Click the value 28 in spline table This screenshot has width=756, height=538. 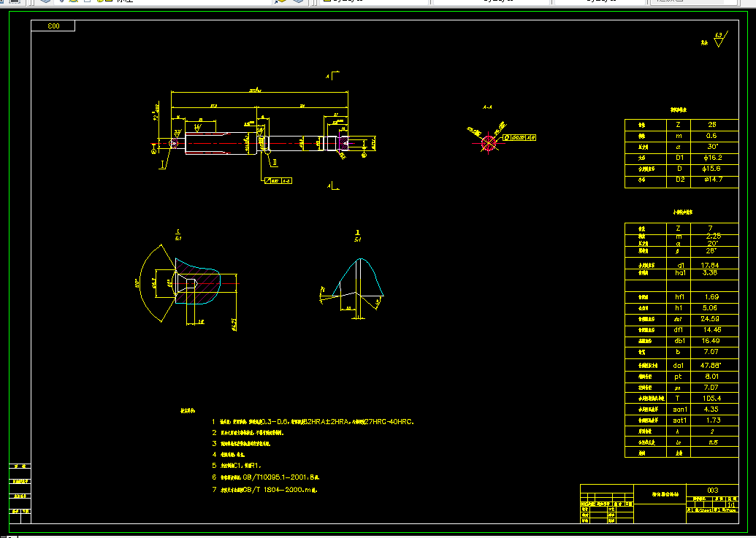[x=711, y=125]
